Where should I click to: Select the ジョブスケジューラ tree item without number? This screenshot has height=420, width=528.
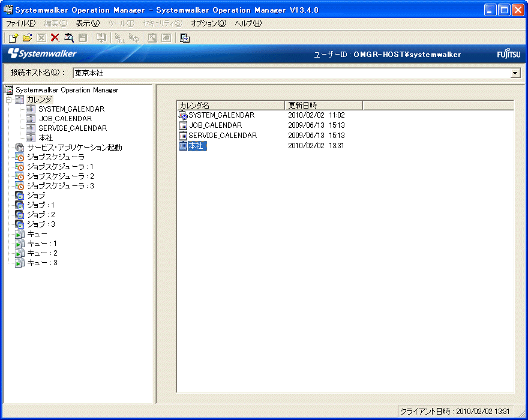[x=56, y=157]
